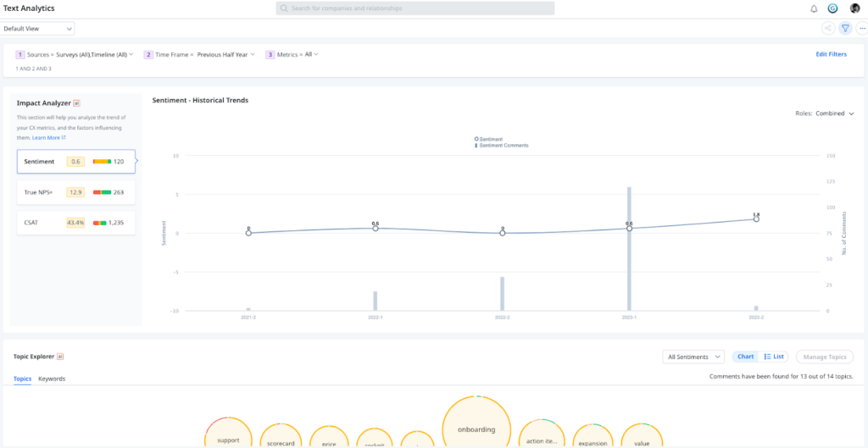Open the user profile avatar

click(854, 8)
